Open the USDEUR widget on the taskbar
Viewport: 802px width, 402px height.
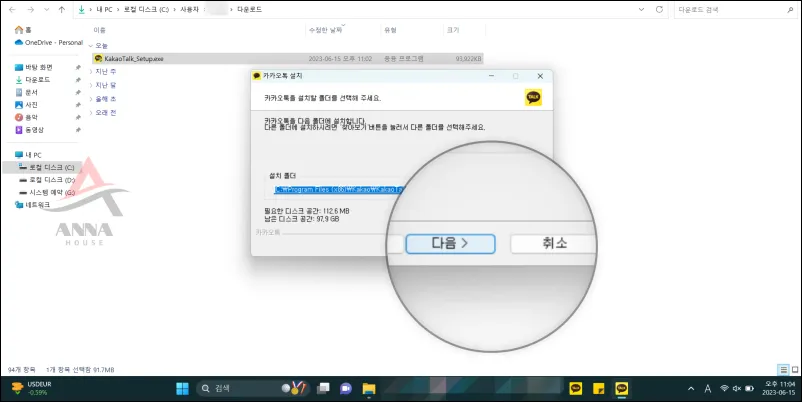point(31,388)
